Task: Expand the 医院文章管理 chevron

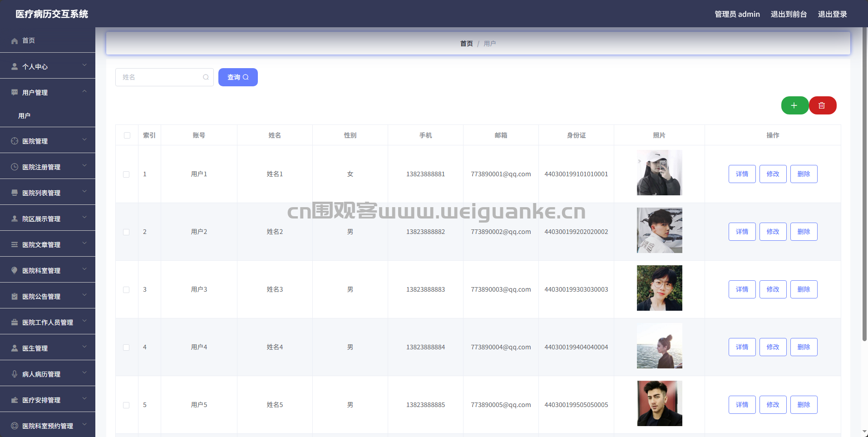Action: click(x=84, y=243)
